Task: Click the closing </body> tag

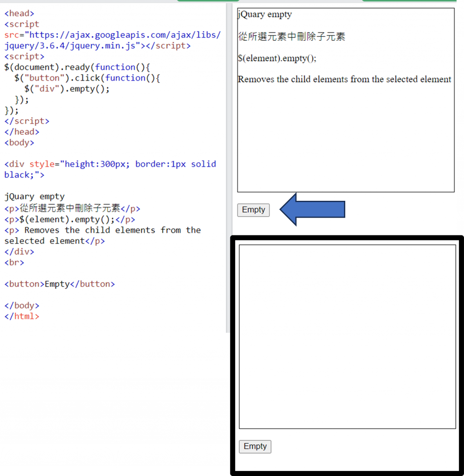Action: pos(22,306)
